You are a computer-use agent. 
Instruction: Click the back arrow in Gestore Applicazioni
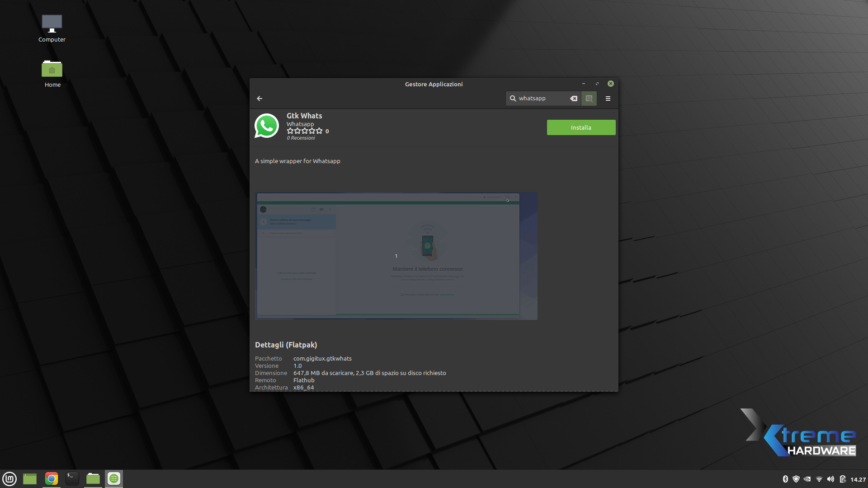[259, 99]
